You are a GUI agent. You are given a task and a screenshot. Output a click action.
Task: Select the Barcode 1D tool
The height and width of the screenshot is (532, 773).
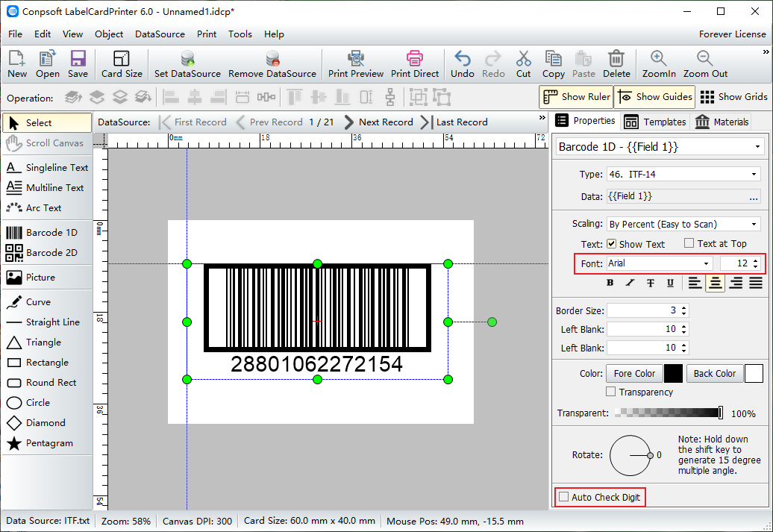pos(47,232)
